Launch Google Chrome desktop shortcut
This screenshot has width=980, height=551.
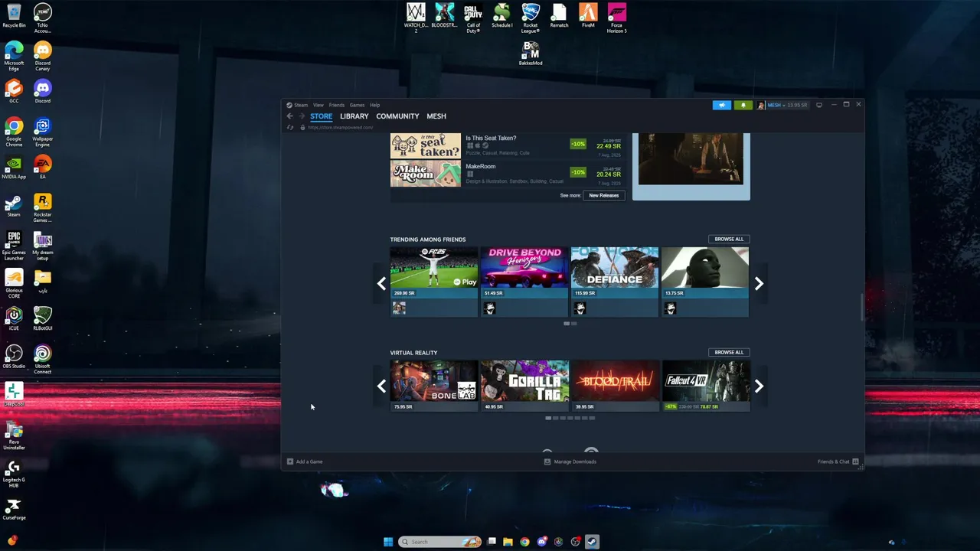point(14,132)
